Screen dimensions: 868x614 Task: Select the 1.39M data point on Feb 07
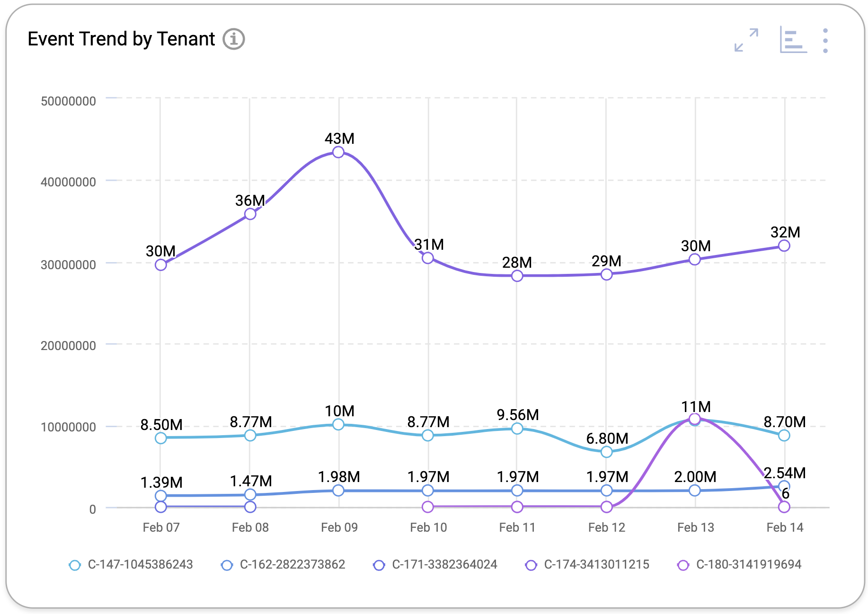(161, 496)
